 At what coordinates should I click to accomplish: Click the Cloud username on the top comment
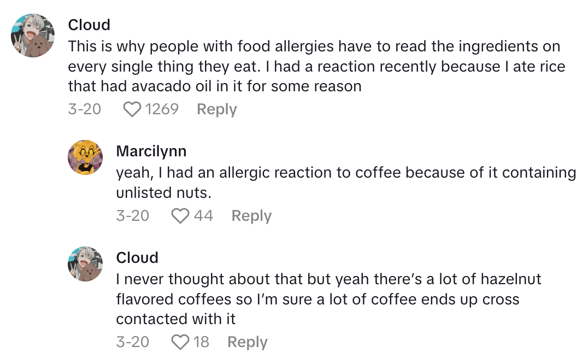coord(89,25)
